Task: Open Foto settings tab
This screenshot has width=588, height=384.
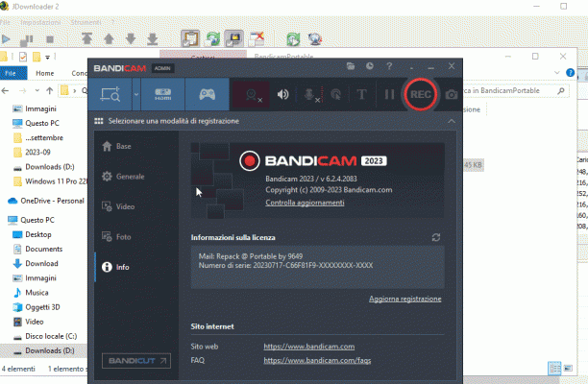Action: [x=116, y=237]
